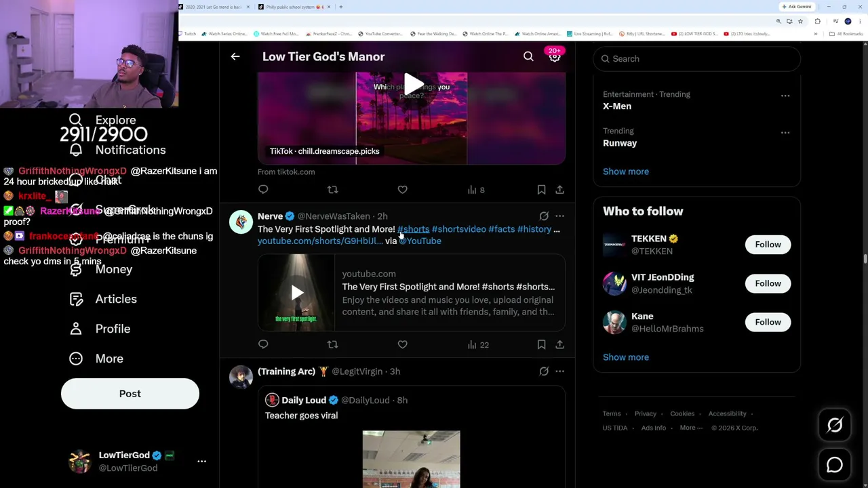Open the #history hashtag
This screenshot has width=868, height=488.
(534, 229)
